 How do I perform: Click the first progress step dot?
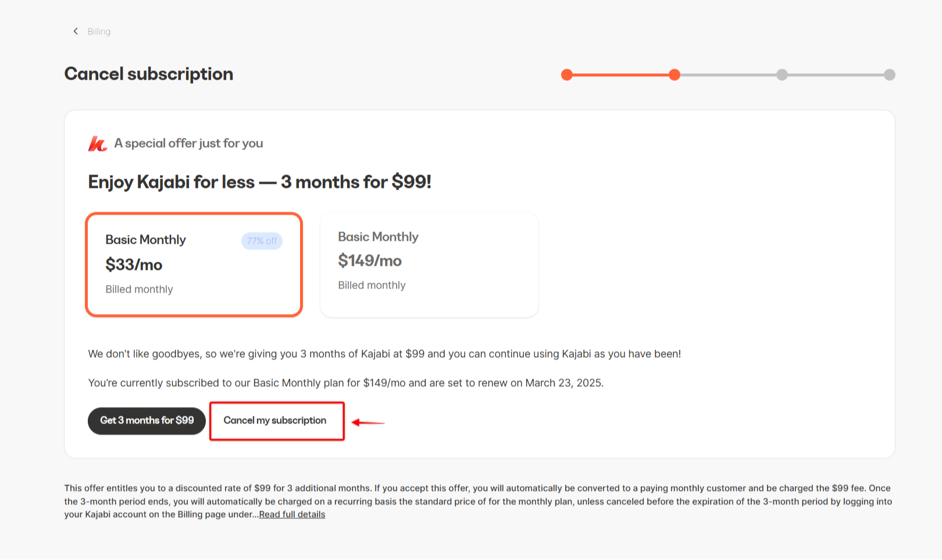click(567, 74)
